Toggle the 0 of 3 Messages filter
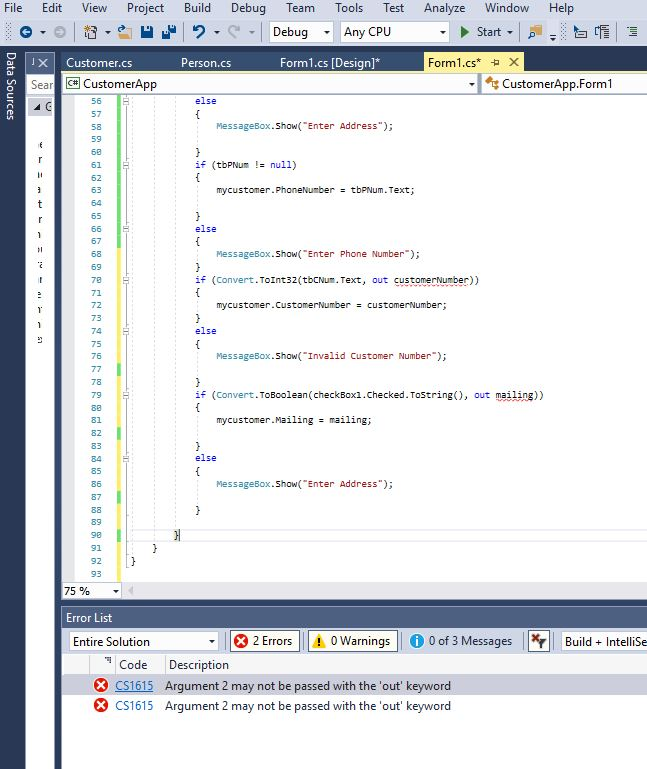The image size is (647, 769). coord(461,641)
